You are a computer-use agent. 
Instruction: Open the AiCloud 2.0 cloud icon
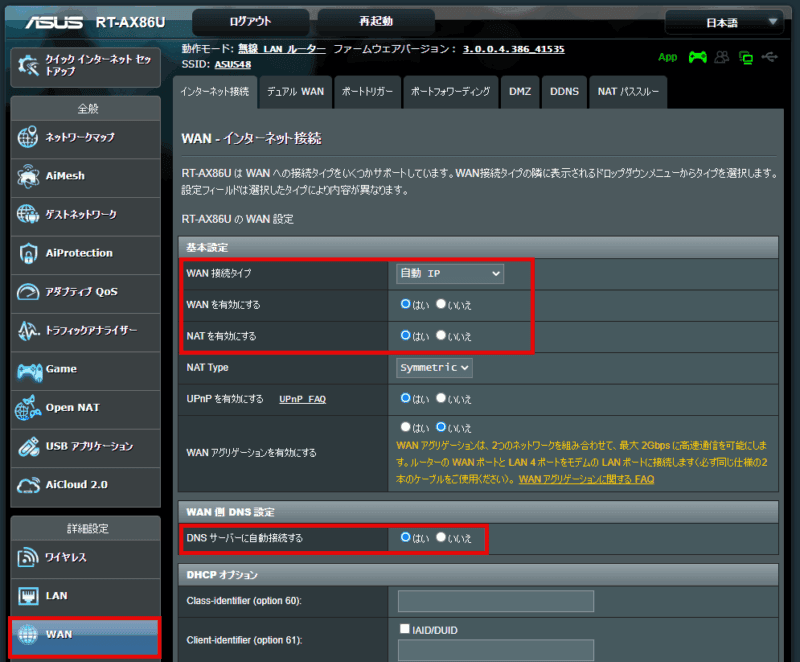click(x=28, y=485)
